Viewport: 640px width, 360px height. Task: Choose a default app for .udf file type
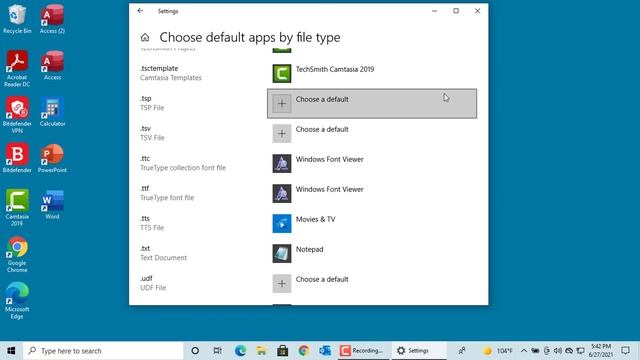point(372,284)
